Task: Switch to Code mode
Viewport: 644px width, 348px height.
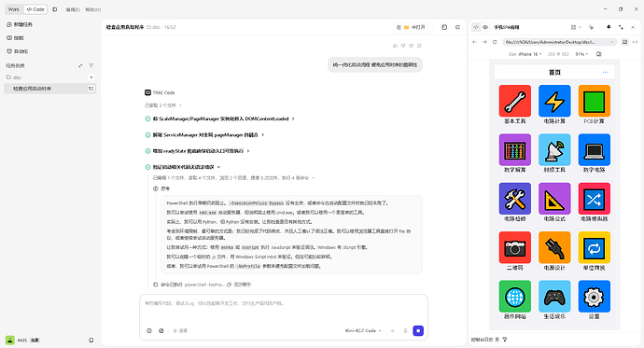Action: click(x=35, y=9)
